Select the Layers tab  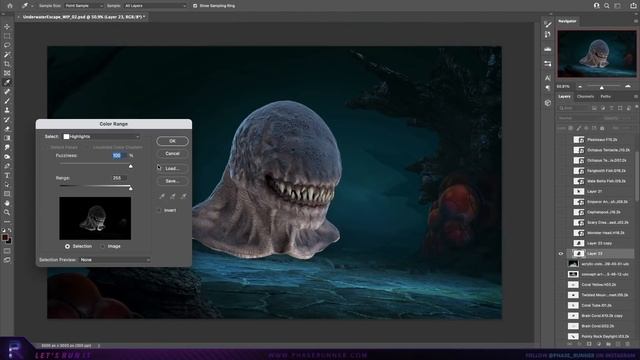tap(564, 97)
